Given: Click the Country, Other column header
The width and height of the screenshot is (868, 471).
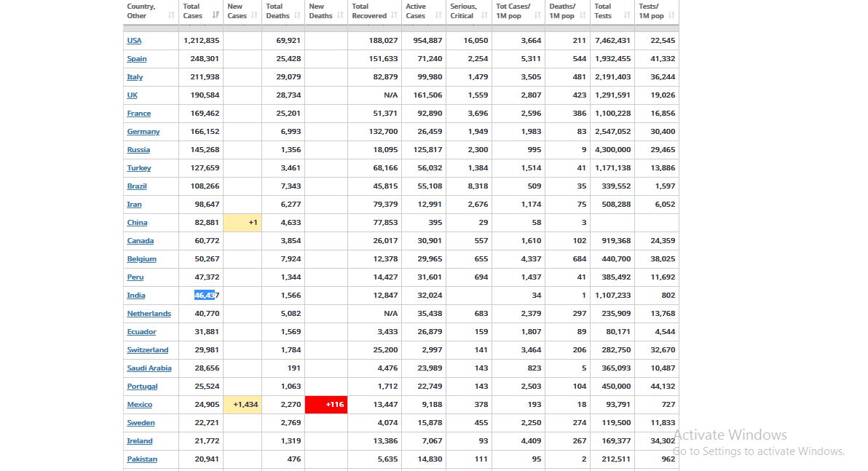Looking at the screenshot, I should pyautogui.click(x=141, y=11).
